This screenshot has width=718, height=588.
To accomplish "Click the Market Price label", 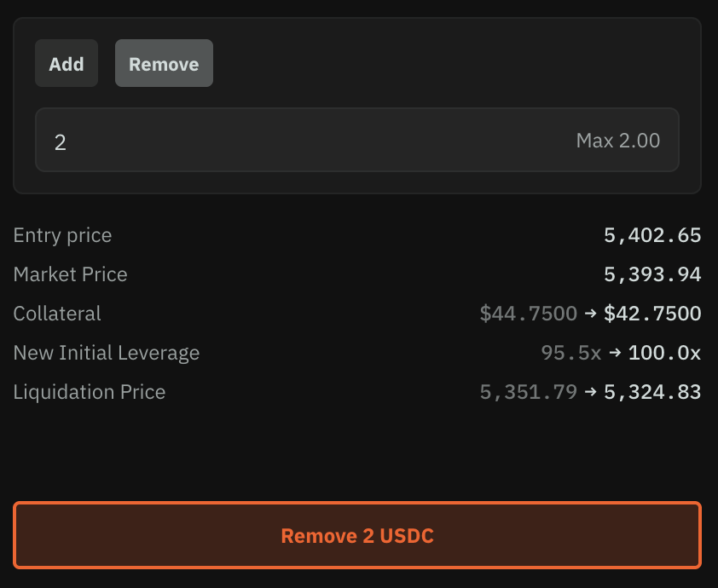I will [x=70, y=274].
